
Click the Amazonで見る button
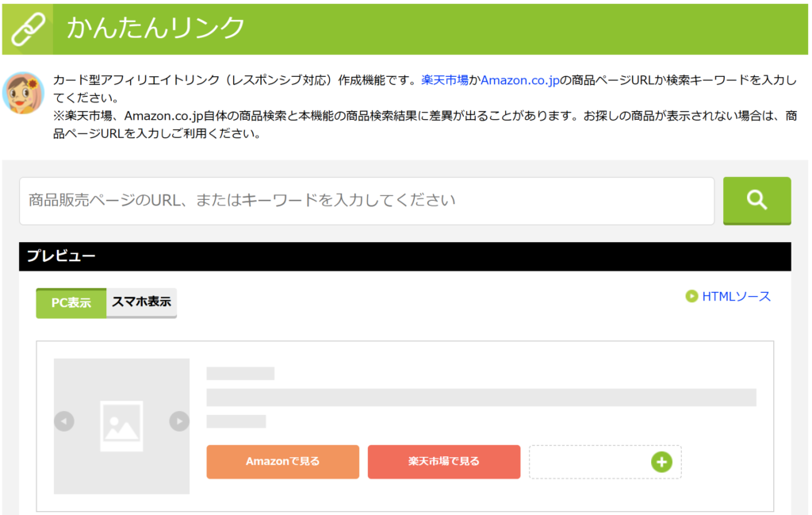(282, 462)
